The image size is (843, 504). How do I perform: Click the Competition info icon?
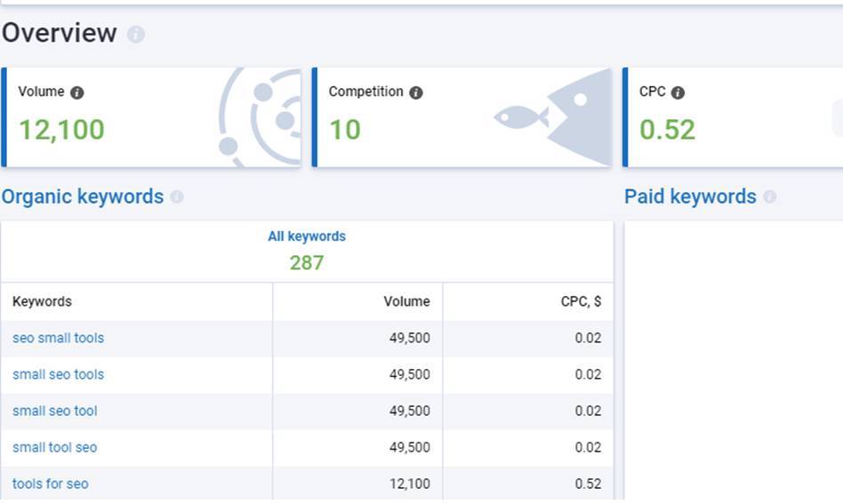(415, 92)
